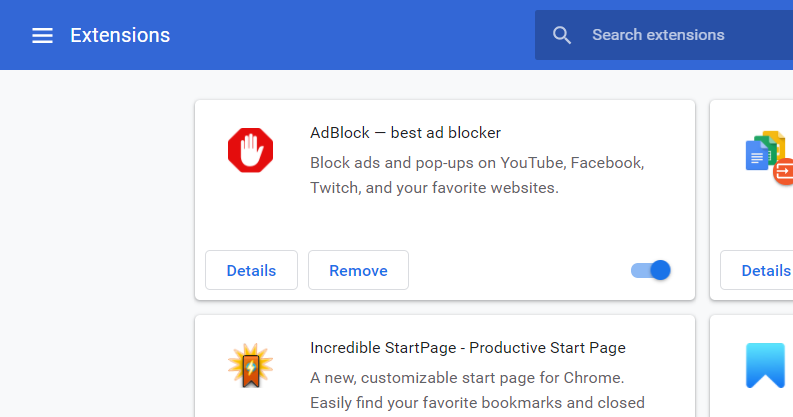Click the Google Docs stacked files icon
Image resolution: width=793 pixels, height=417 pixels.
click(x=766, y=151)
